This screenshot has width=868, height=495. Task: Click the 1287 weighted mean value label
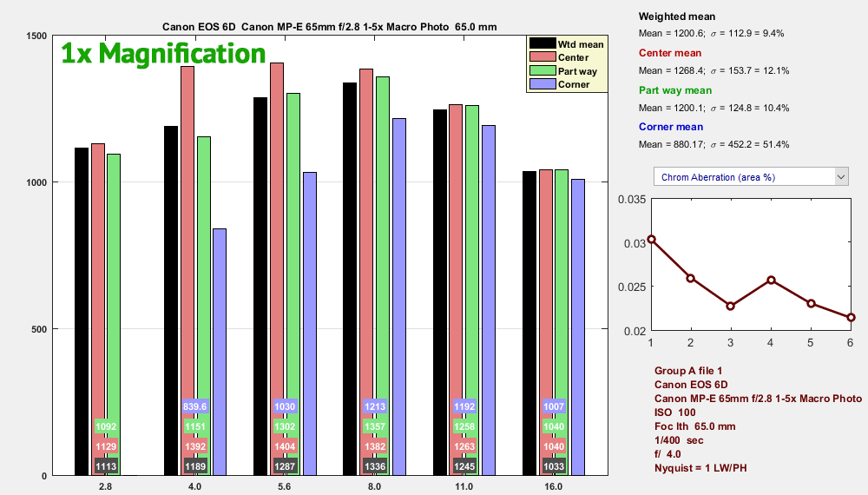[285, 466]
